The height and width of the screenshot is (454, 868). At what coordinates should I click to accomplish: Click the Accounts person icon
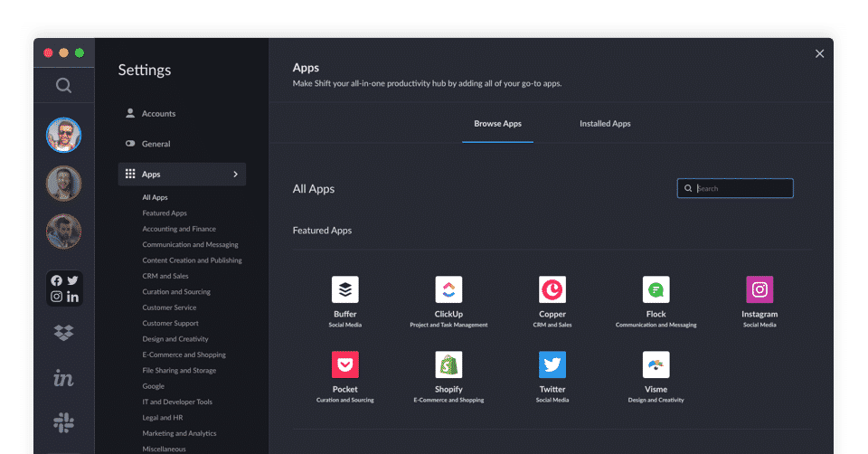pos(130,113)
